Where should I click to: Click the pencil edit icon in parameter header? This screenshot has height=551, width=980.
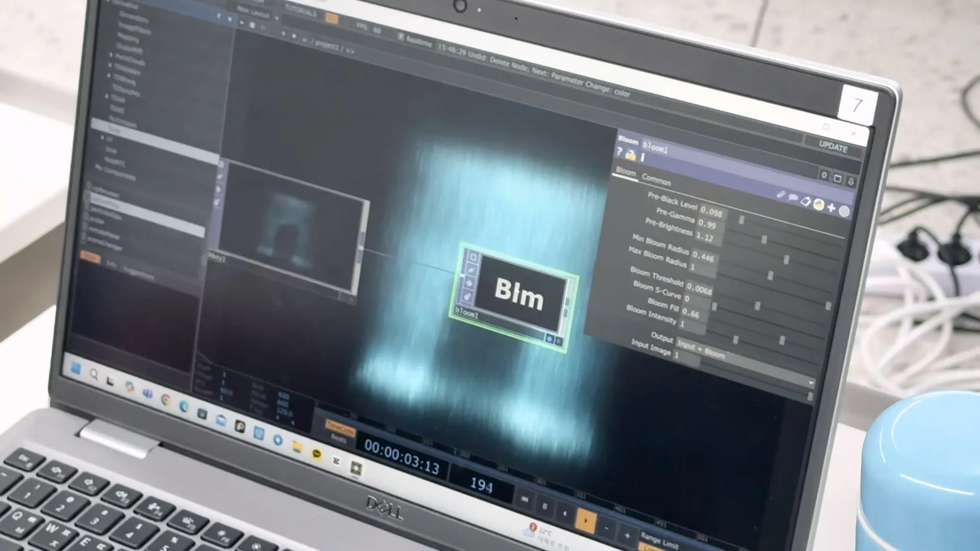coord(780,194)
